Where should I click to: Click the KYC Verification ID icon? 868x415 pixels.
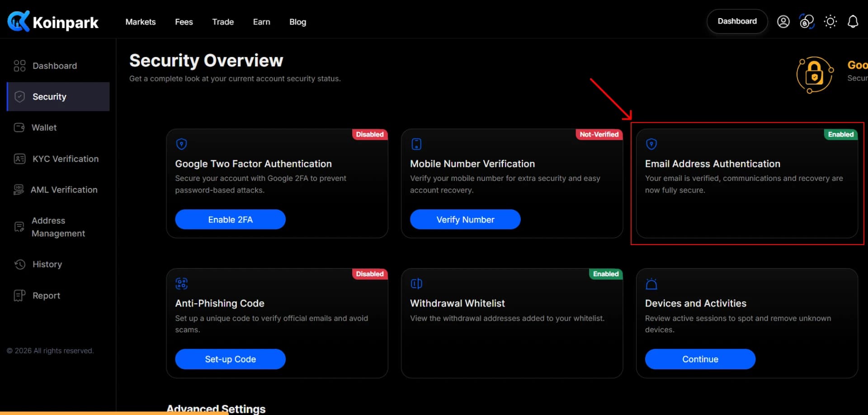point(19,159)
